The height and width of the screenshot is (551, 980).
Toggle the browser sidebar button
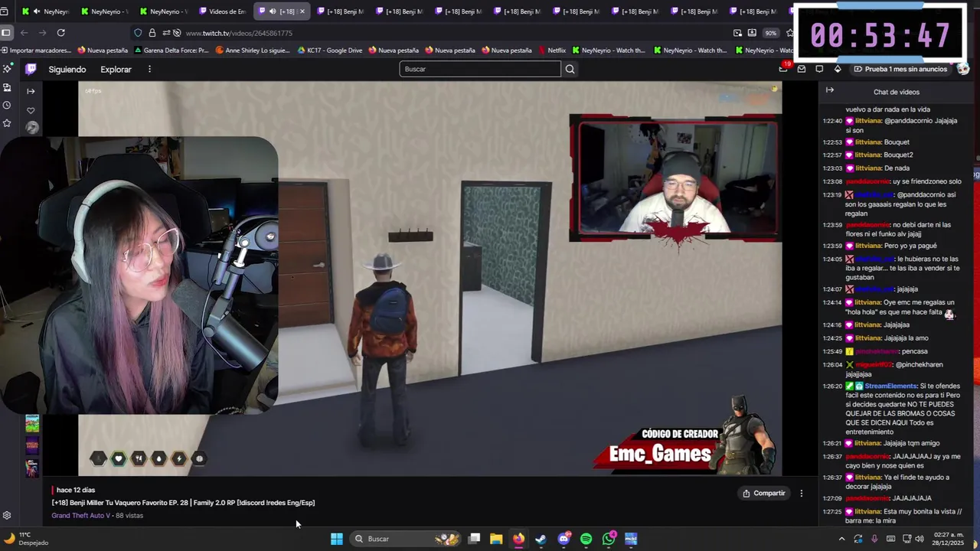pos(6,33)
